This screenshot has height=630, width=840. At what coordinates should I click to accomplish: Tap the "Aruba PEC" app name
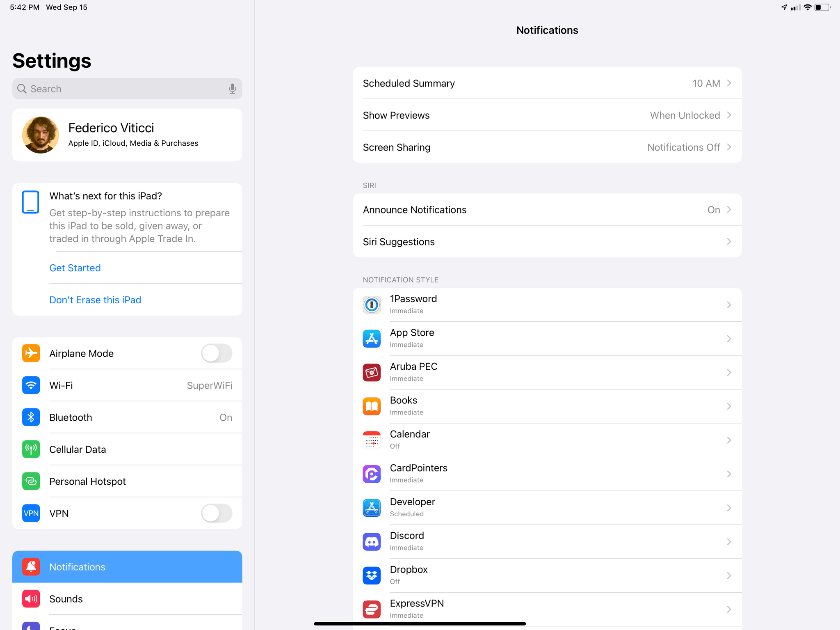tap(413, 367)
